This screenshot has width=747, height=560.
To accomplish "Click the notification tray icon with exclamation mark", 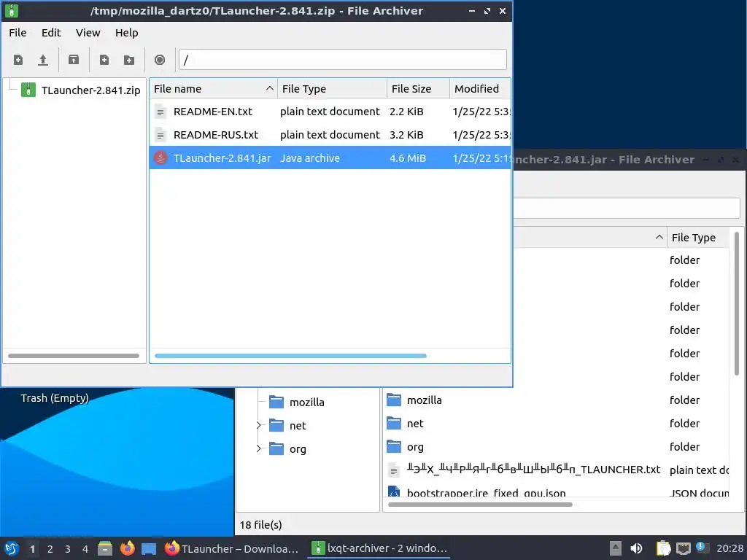I will [703, 548].
